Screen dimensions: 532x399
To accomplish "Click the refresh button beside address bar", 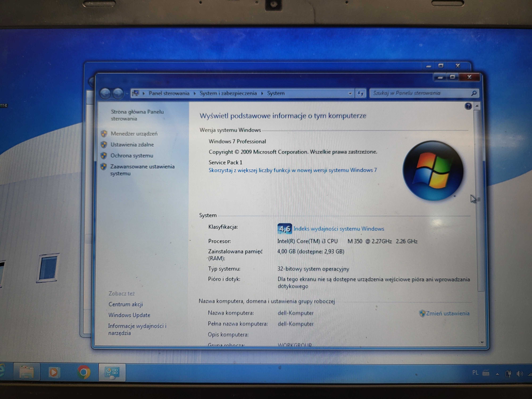I will point(360,93).
